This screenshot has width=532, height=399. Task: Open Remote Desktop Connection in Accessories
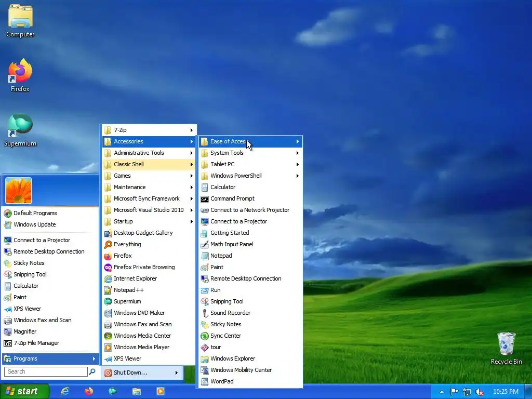[x=250, y=278]
